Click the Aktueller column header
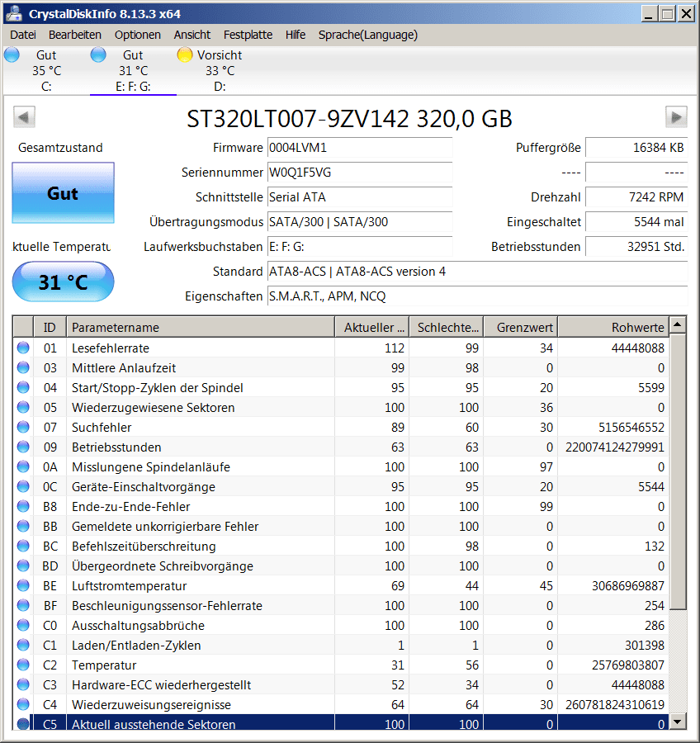The image size is (700, 743). click(372, 328)
